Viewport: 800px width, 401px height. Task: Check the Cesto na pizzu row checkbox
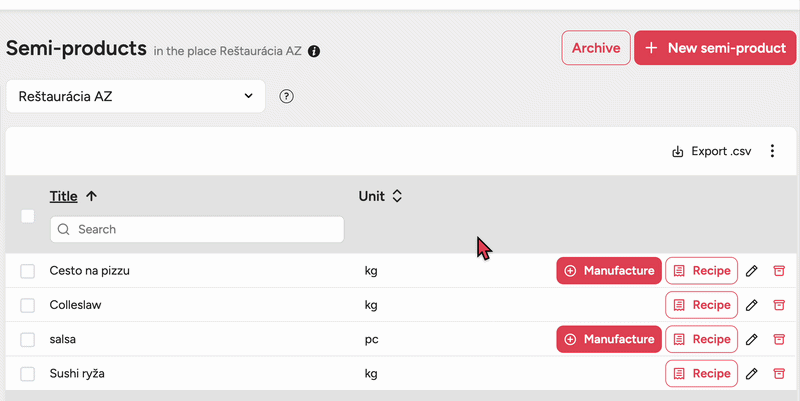(28, 271)
